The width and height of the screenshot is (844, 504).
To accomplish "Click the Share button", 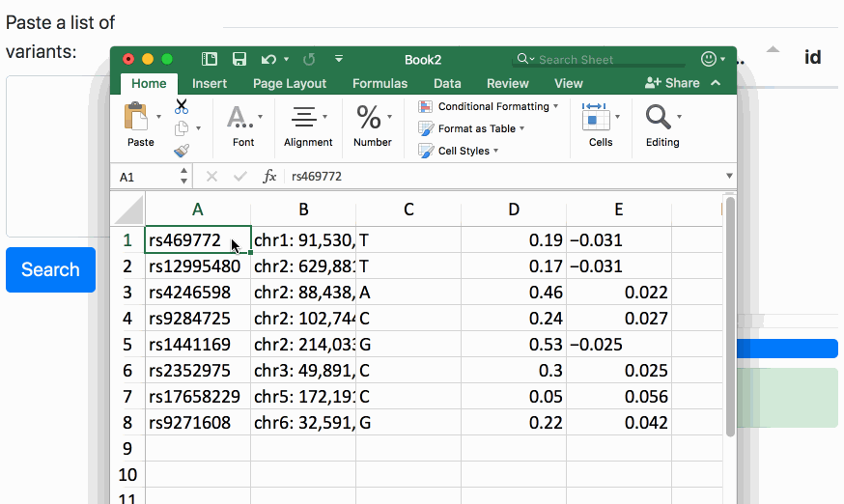I will (672, 83).
